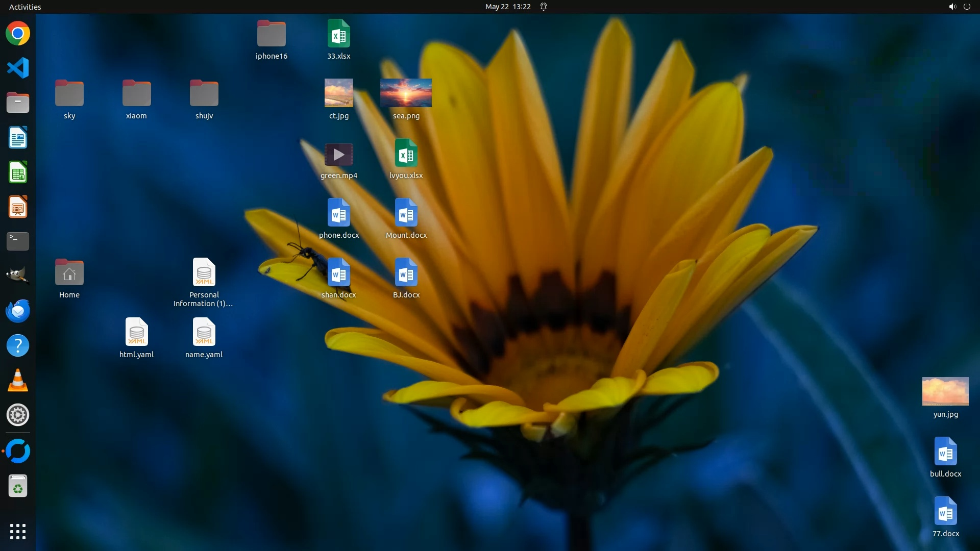The image size is (980, 551).
Task: Click Activities in the top bar
Action: point(25,7)
